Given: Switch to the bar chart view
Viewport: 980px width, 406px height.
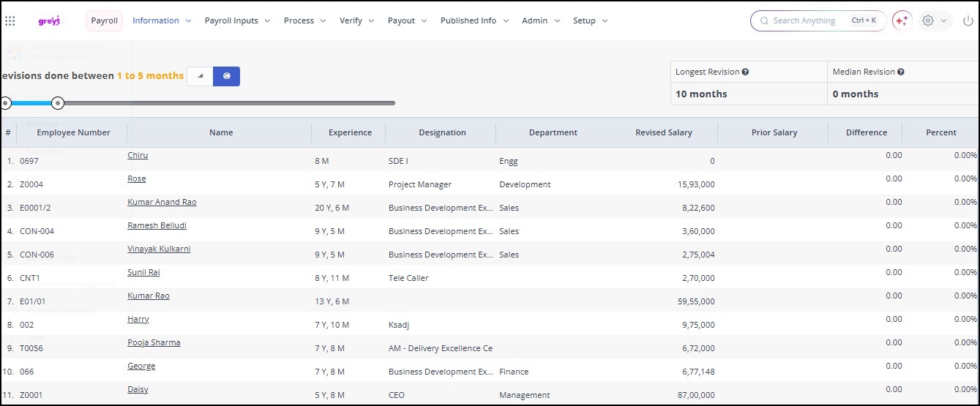Looking at the screenshot, I should [200, 76].
